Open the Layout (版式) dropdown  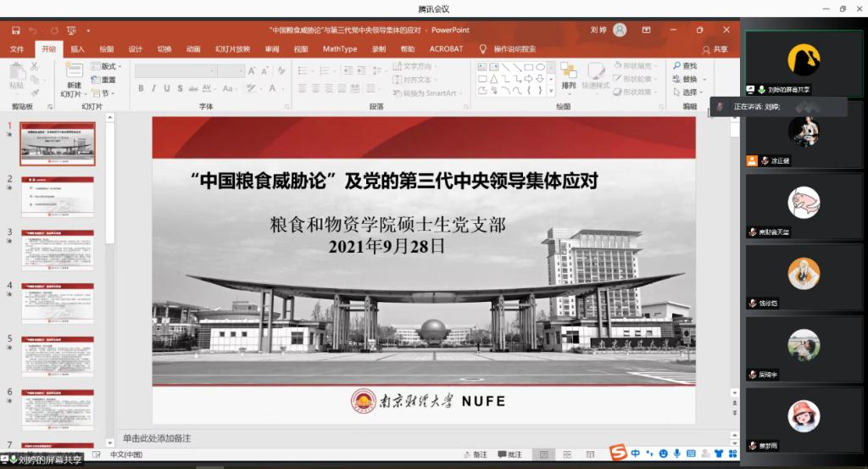pos(108,66)
